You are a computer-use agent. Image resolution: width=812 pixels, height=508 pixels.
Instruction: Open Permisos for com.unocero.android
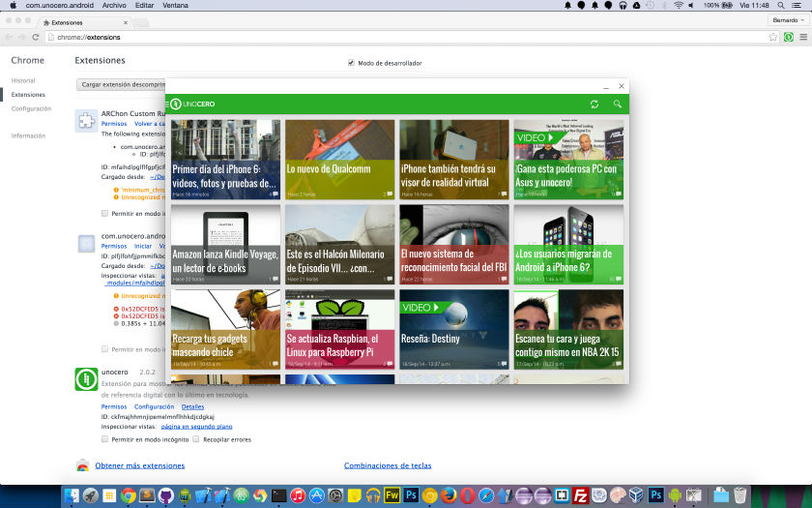(x=114, y=246)
